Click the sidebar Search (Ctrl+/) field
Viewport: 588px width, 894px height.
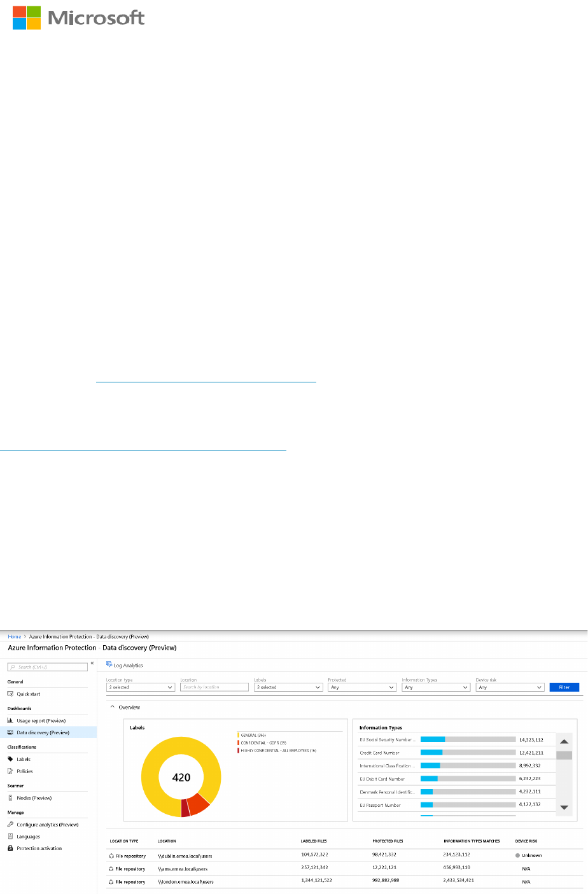click(x=48, y=667)
